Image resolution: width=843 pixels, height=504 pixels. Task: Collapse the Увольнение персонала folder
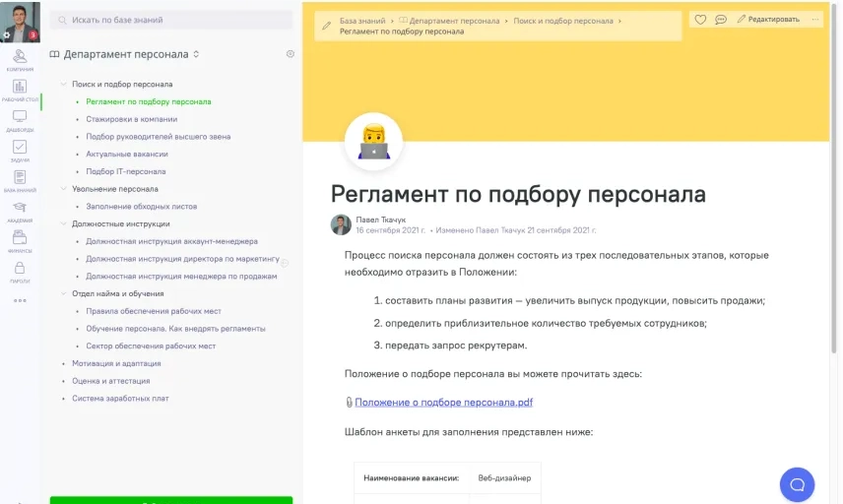click(x=64, y=189)
